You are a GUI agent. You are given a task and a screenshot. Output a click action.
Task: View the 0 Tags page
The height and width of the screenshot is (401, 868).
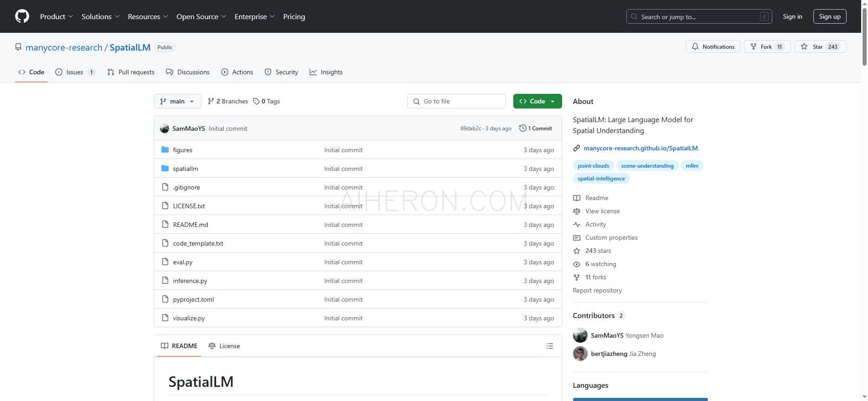267,101
